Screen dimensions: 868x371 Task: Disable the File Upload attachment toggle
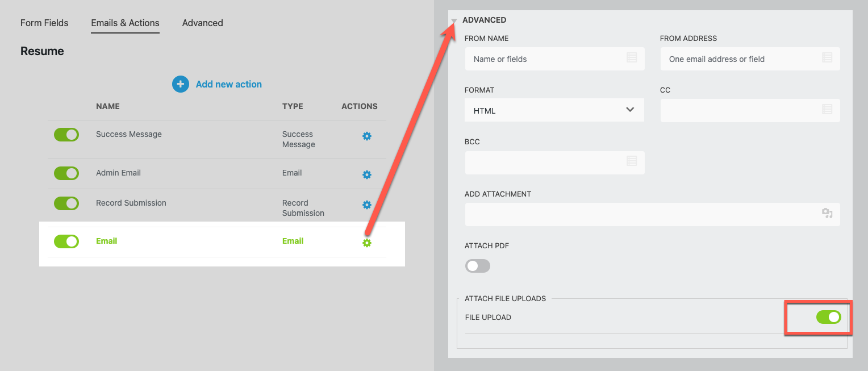tap(828, 317)
